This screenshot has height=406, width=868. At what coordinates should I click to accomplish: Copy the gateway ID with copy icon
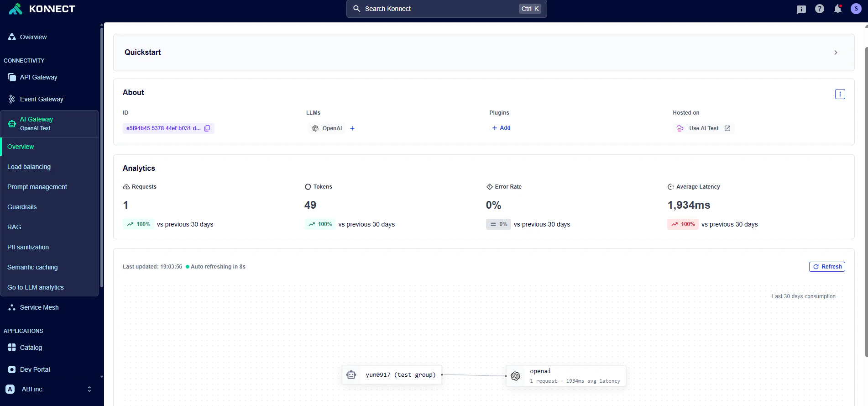(x=207, y=128)
